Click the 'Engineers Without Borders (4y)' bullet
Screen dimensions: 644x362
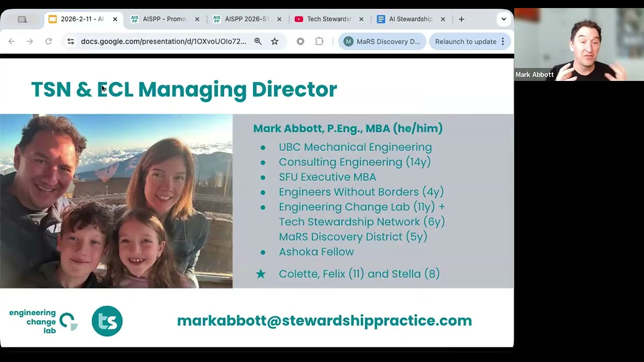point(361,192)
